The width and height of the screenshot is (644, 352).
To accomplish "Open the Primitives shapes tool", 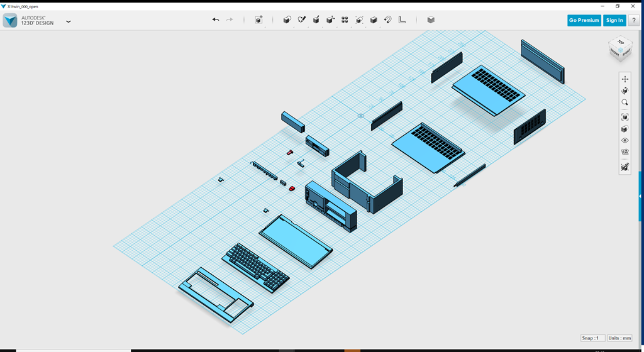I will [x=287, y=20].
